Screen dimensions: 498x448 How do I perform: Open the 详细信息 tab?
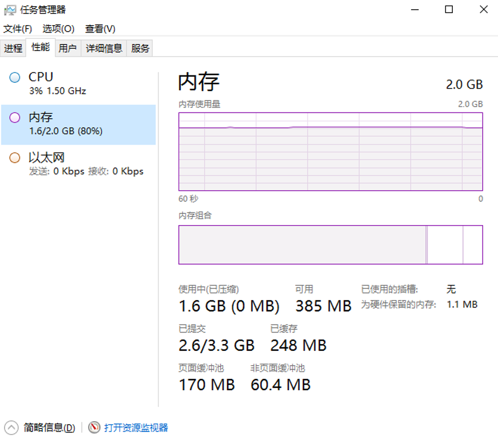(104, 48)
